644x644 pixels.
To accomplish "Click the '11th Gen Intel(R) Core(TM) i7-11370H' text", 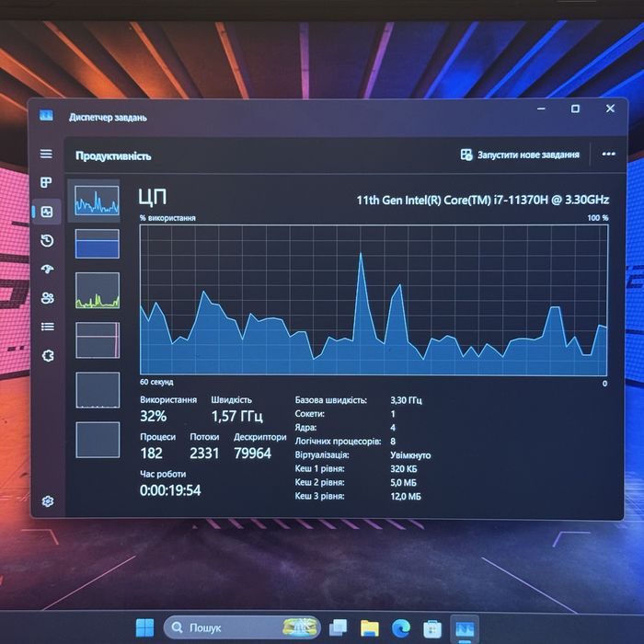I will coord(452,200).
